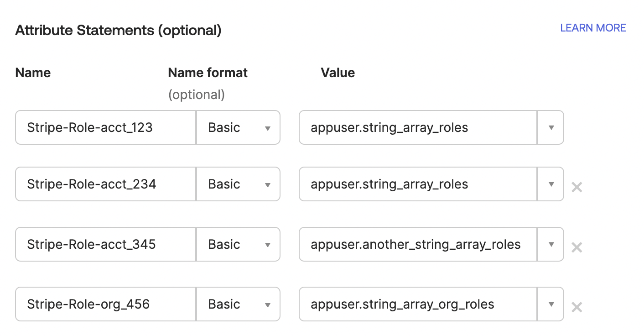Edit the Stripe-Role-acct_345 name field
Image resolution: width=644 pixels, height=336 pixels.
106,244
